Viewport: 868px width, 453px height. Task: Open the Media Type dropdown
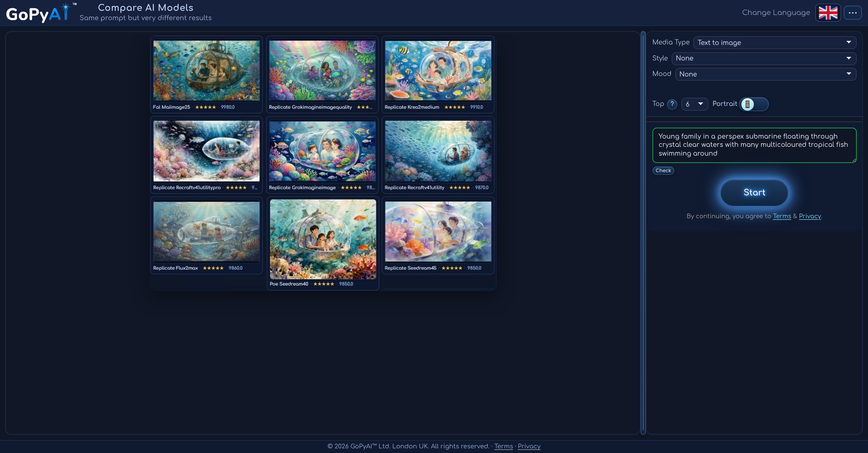(x=775, y=42)
